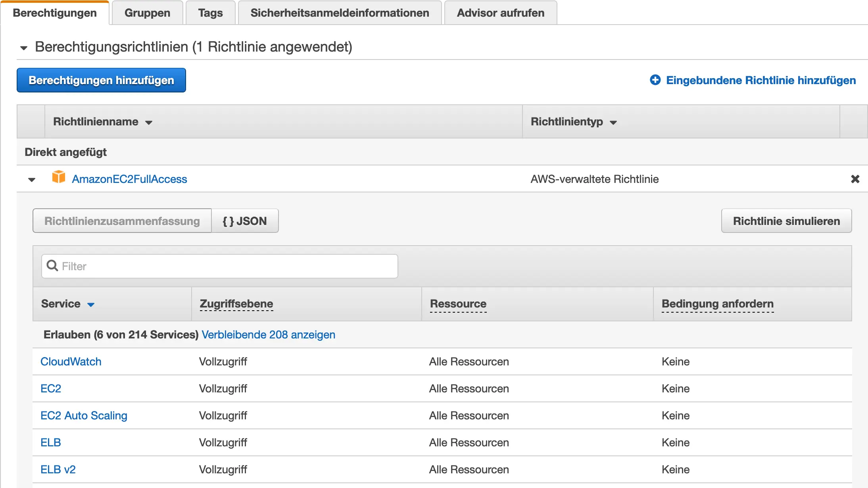Open the Advisor aufrufen tab
Viewport: 868px width, 488px height.
click(x=500, y=13)
